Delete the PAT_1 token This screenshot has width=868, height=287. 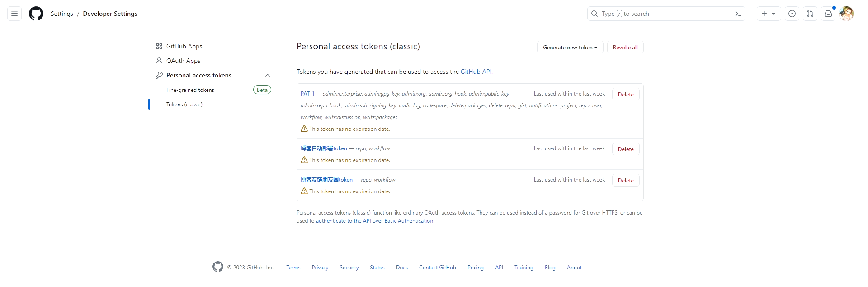[x=626, y=94]
